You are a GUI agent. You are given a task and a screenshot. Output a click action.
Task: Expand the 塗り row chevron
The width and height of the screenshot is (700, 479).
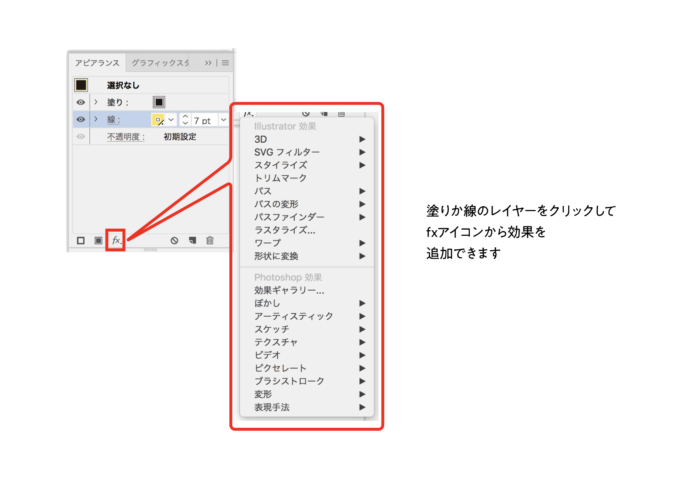pyautogui.click(x=96, y=102)
